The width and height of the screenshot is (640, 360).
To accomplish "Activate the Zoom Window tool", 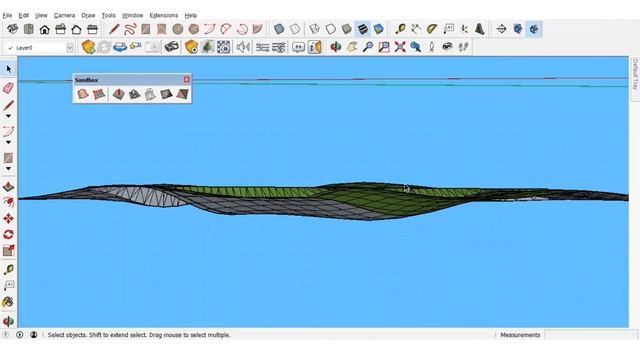I will click(384, 47).
